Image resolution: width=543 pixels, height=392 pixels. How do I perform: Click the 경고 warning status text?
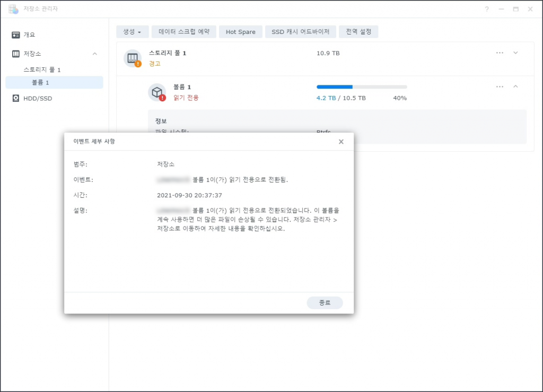coord(155,64)
